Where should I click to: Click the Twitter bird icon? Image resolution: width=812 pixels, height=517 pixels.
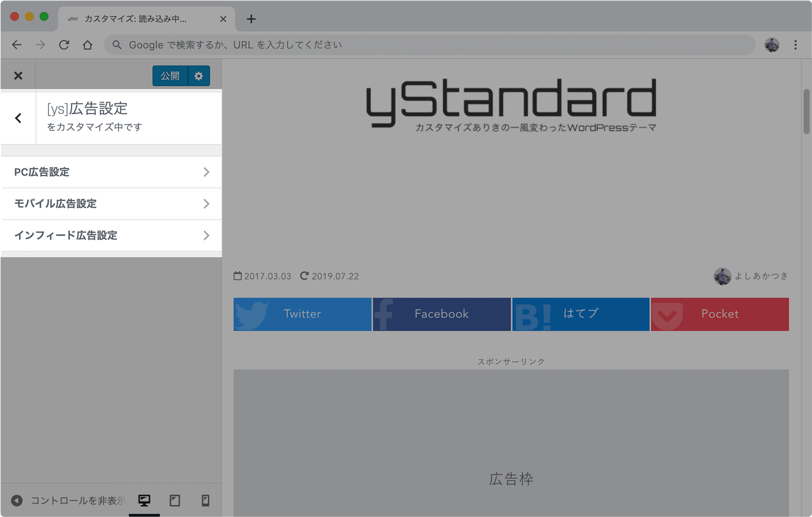(x=252, y=316)
